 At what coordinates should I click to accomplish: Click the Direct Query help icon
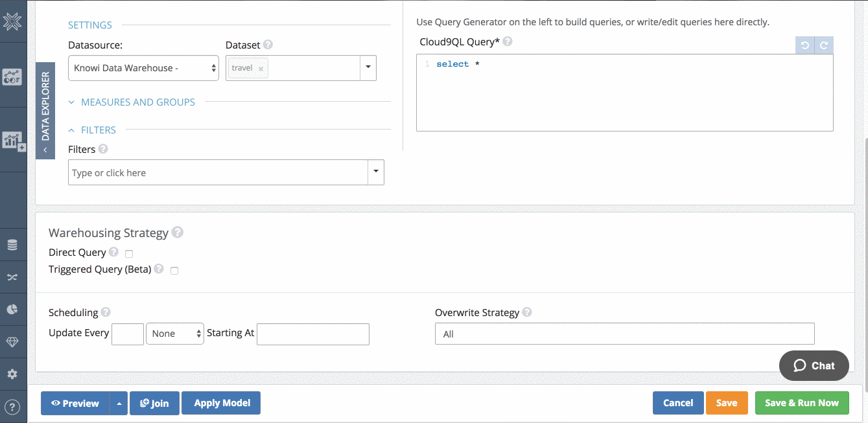(x=113, y=252)
